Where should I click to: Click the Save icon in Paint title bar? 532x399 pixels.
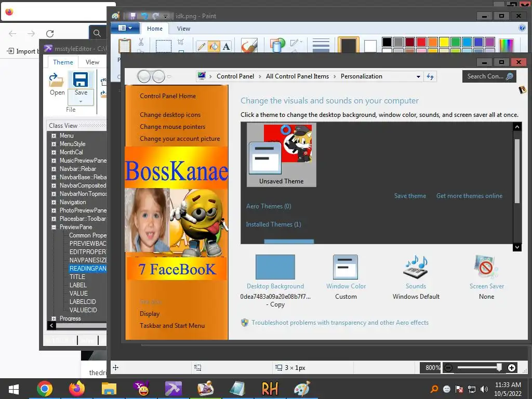pos(132,16)
